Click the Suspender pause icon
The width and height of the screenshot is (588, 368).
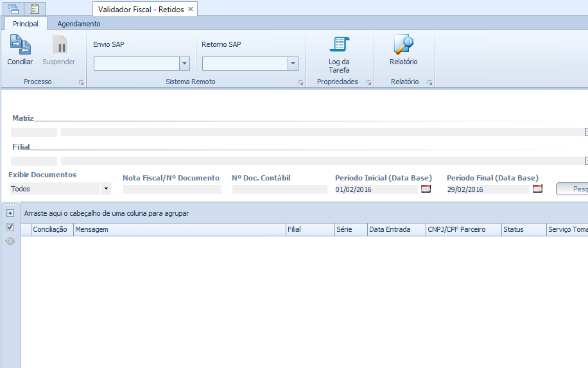pyautogui.click(x=59, y=45)
